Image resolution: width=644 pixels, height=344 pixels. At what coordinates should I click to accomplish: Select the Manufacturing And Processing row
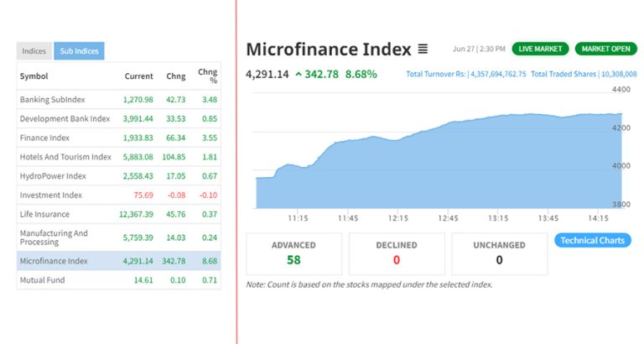pos(119,237)
